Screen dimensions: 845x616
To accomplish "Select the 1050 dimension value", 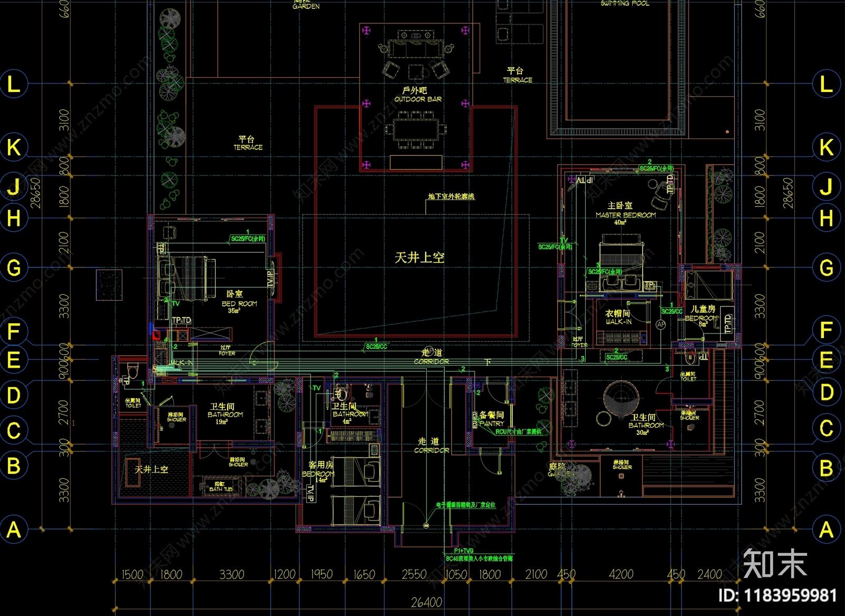I will click(x=456, y=574).
